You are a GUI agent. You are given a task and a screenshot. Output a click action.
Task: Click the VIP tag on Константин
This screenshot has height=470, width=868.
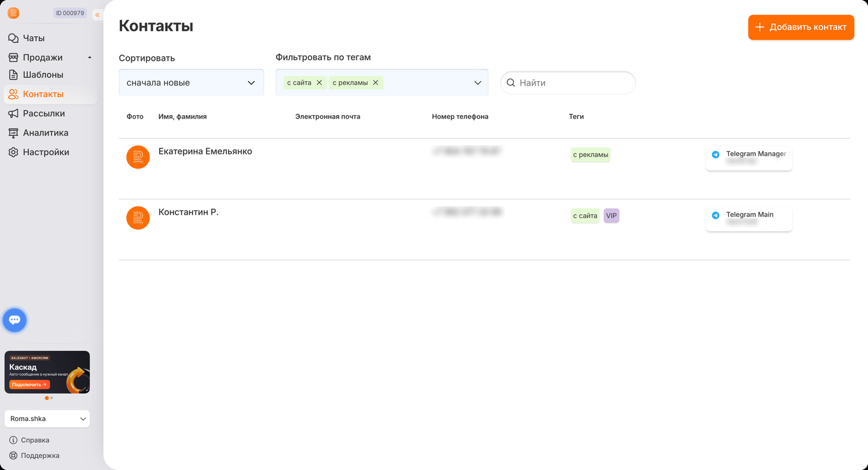[x=611, y=216]
